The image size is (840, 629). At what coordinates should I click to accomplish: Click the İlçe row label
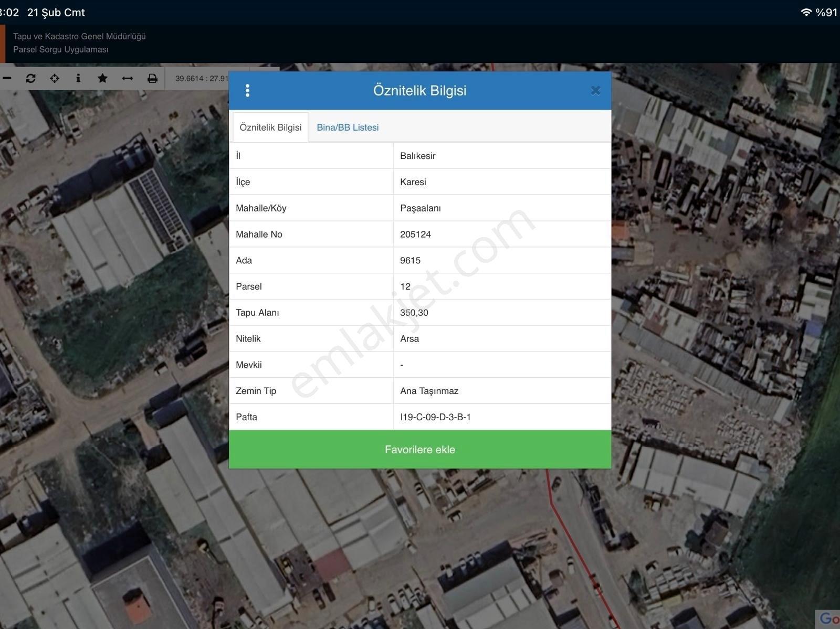[243, 182]
